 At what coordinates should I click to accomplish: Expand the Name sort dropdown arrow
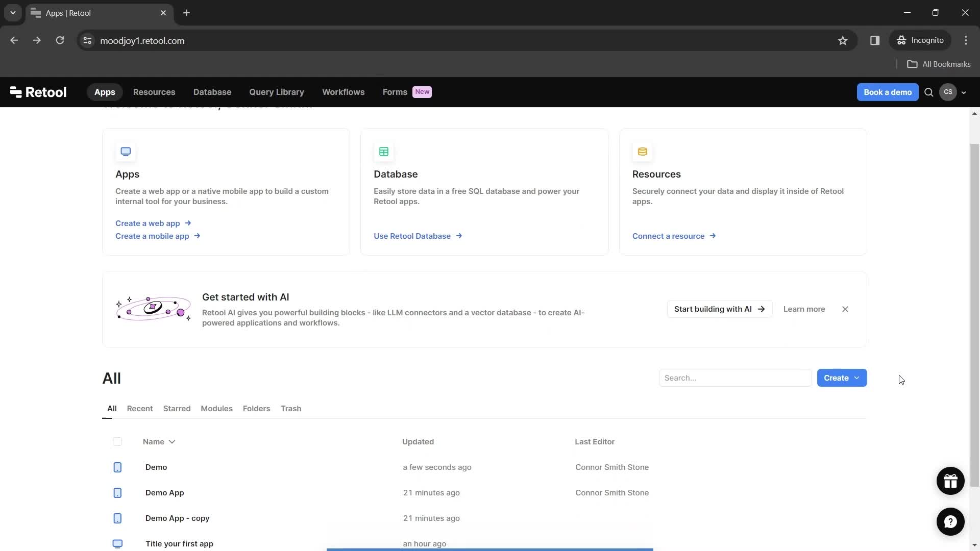[173, 441]
